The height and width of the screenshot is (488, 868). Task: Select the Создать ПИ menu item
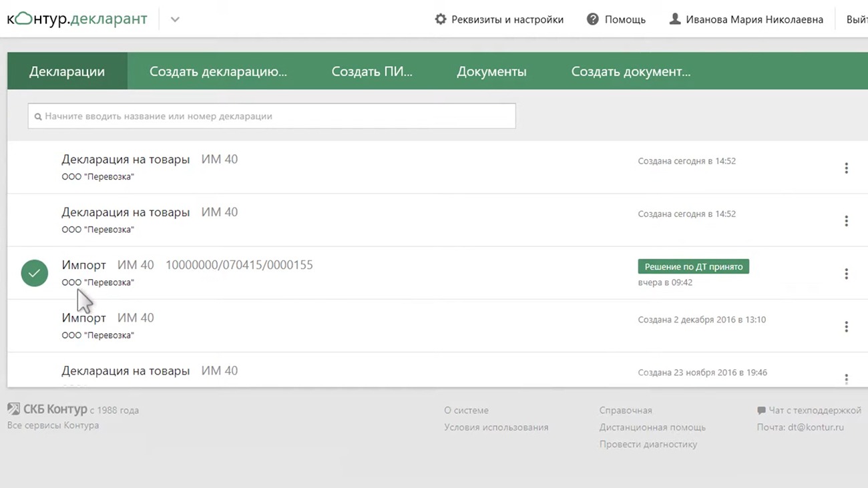point(372,71)
